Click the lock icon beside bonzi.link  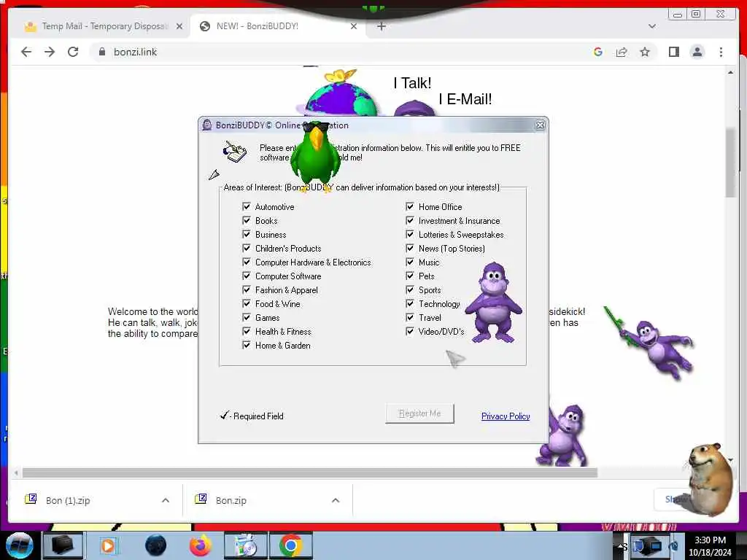tap(101, 52)
